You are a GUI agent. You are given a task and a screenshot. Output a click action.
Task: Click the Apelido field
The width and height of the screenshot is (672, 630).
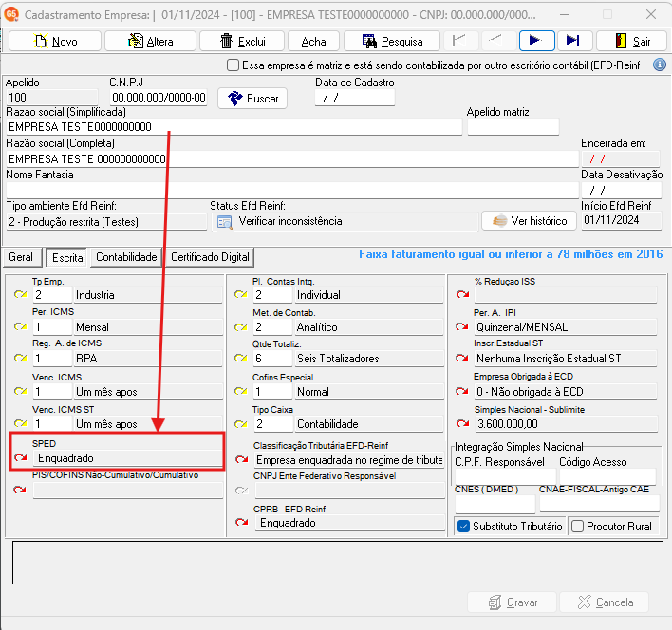tap(52, 98)
